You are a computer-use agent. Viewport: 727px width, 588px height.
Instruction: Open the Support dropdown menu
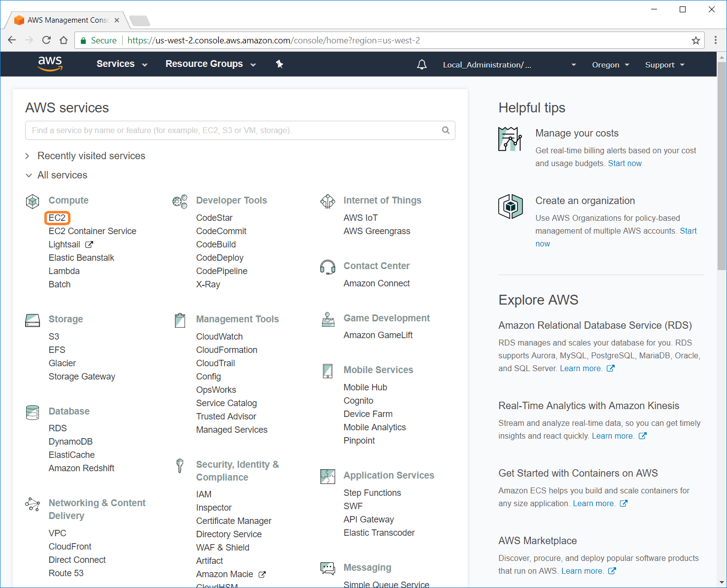tap(665, 65)
